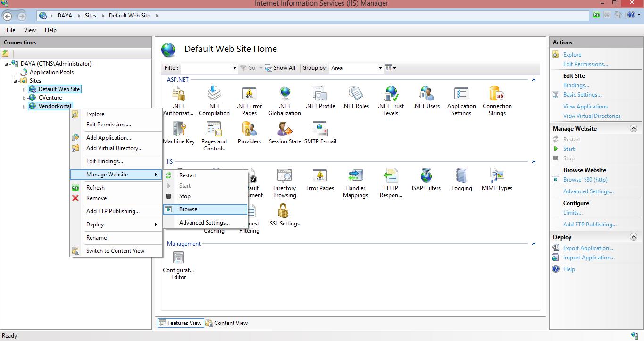
Task: Select Edit Bindings in context menu
Action: pos(116,161)
